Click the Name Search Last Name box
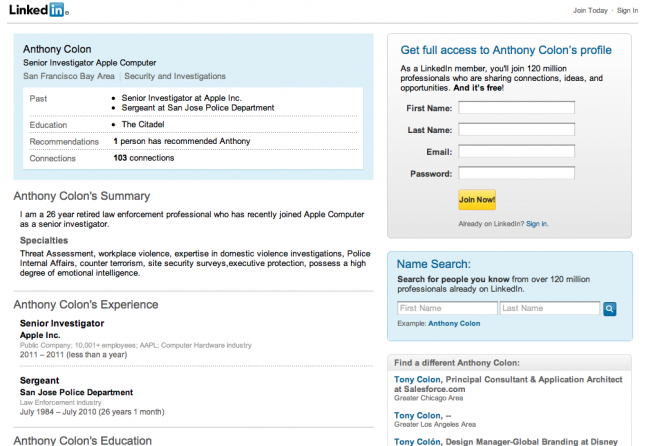Screen dimensions: 655x446 pos(550,309)
